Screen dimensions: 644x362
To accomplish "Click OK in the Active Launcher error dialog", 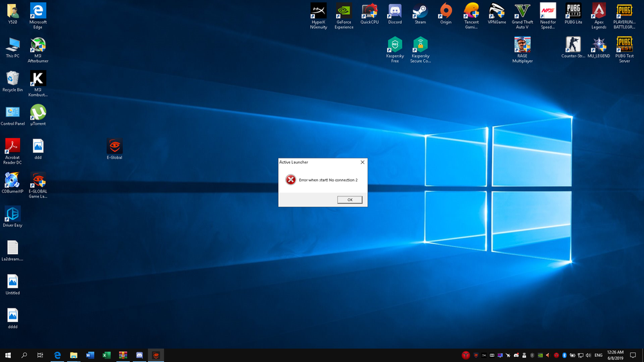I will [350, 200].
